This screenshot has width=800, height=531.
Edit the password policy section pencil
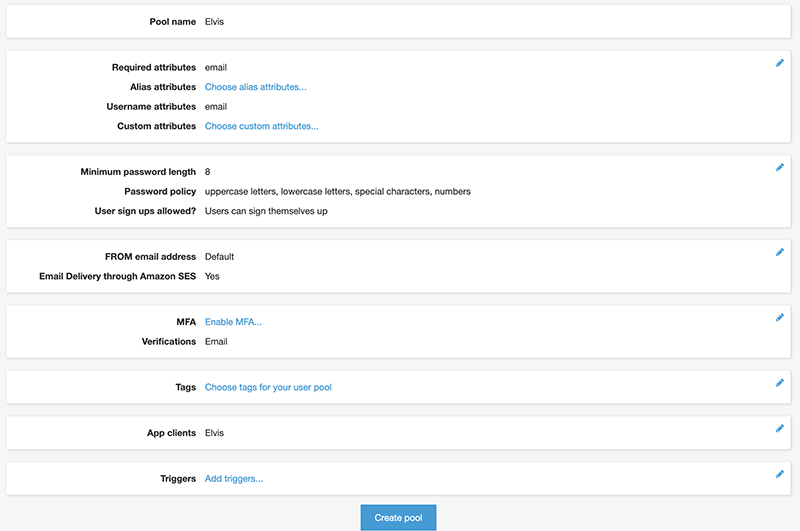780,167
